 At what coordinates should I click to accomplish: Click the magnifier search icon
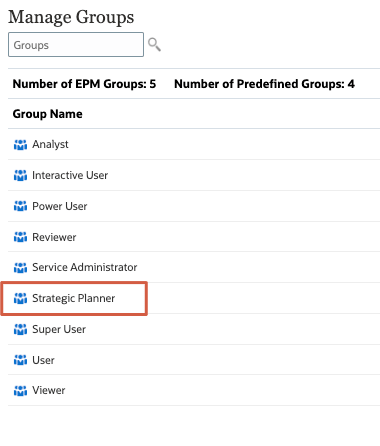click(x=154, y=44)
